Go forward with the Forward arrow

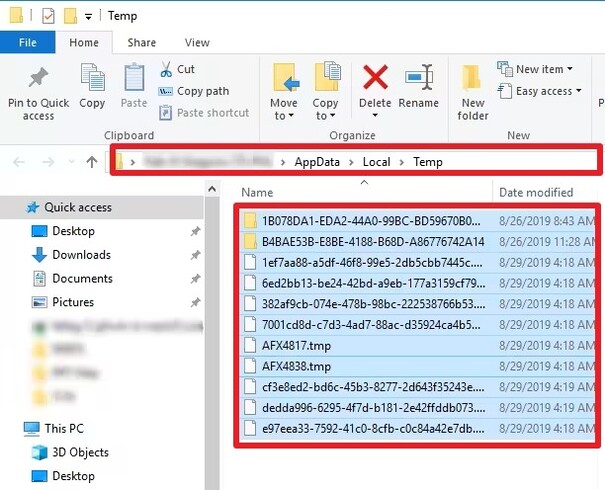click(x=47, y=162)
